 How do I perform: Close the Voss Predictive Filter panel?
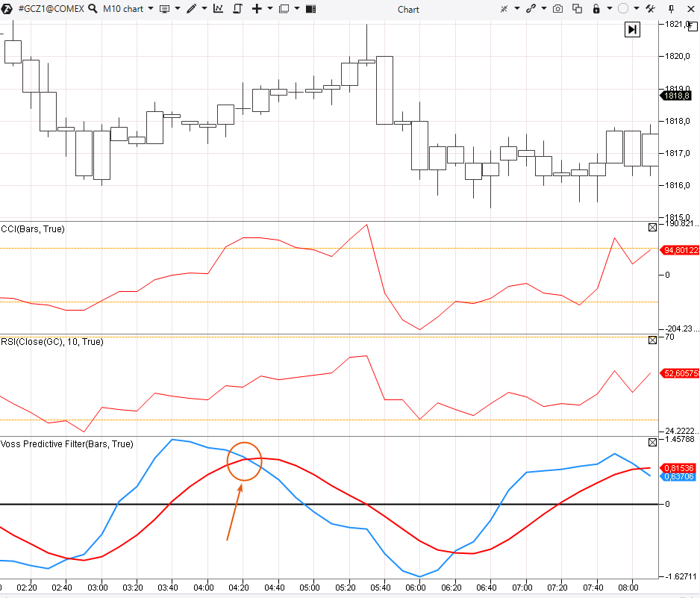click(653, 442)
